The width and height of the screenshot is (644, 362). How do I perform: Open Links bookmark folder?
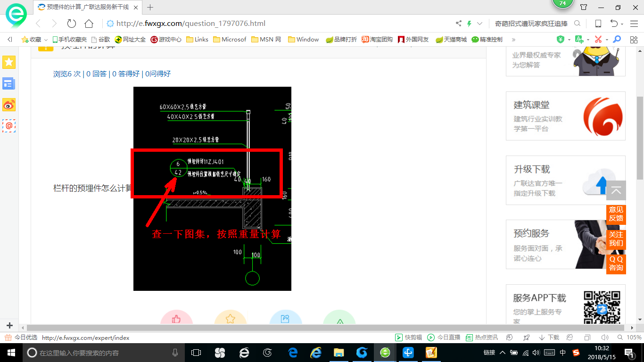coord(198,40)
